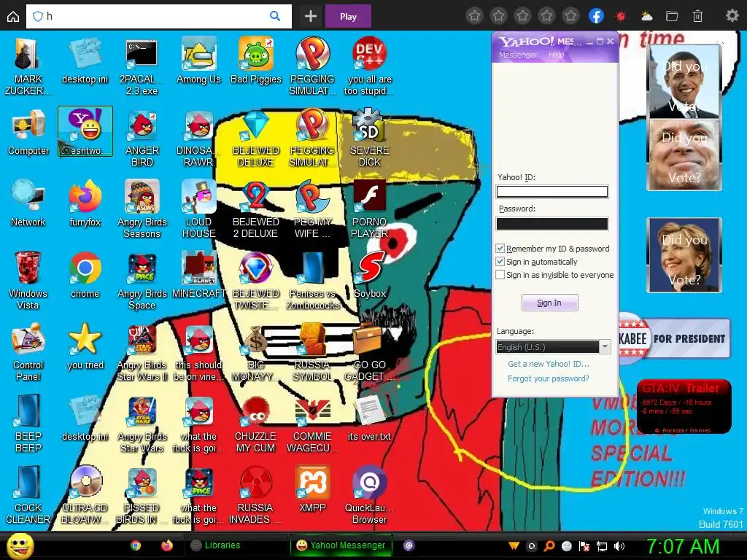Click the search magnifier in address bar
Image resolution: width=747 pixels, height=560 pixels.
275,16
